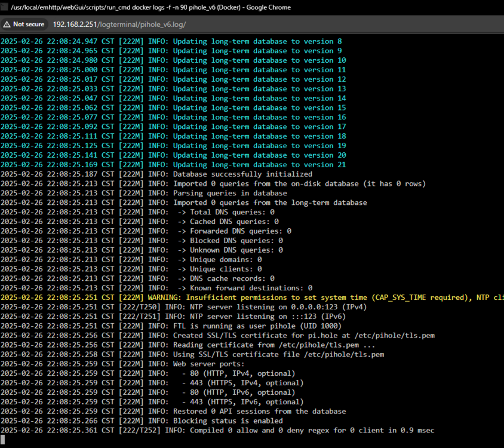Click the terminal cursor block at bottom
This screenshot has width=504, height=448.
[x=3, y=440]
